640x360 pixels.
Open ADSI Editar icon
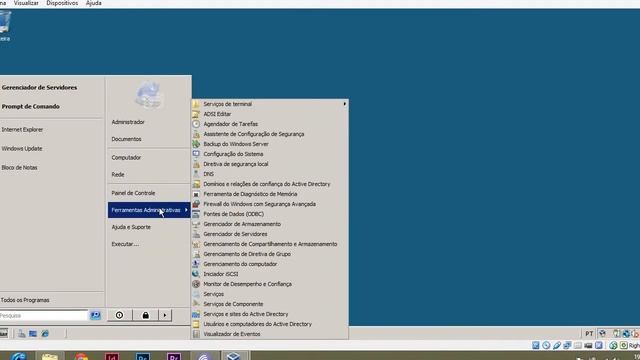tap(196, 114)
